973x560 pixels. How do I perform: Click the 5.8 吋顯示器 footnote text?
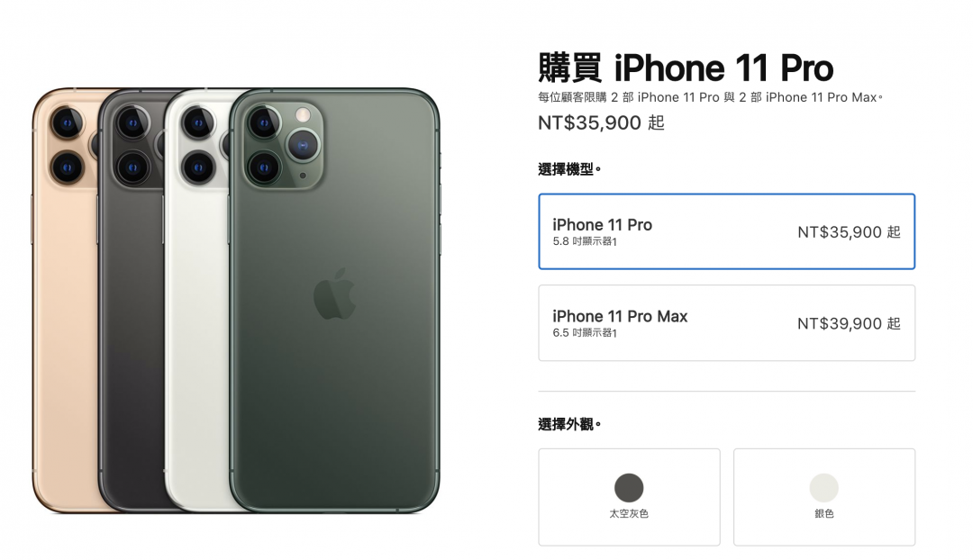click(x=585, y=241)
